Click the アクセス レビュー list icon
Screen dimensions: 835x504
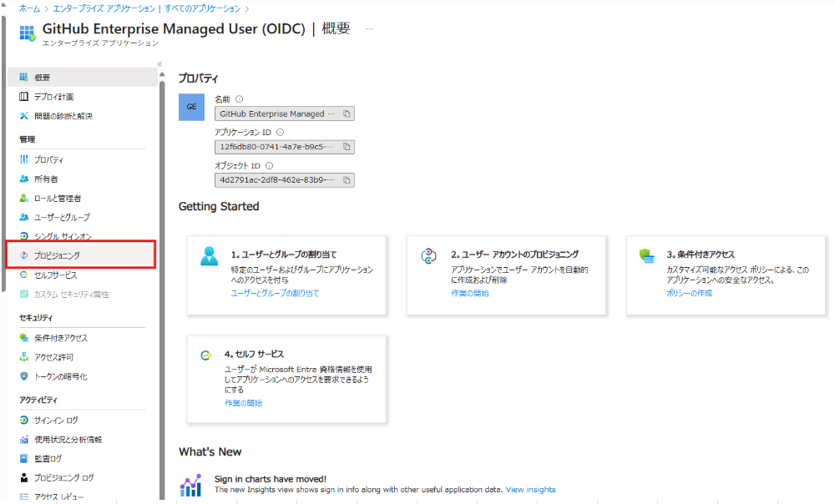[x=24, y=496]
